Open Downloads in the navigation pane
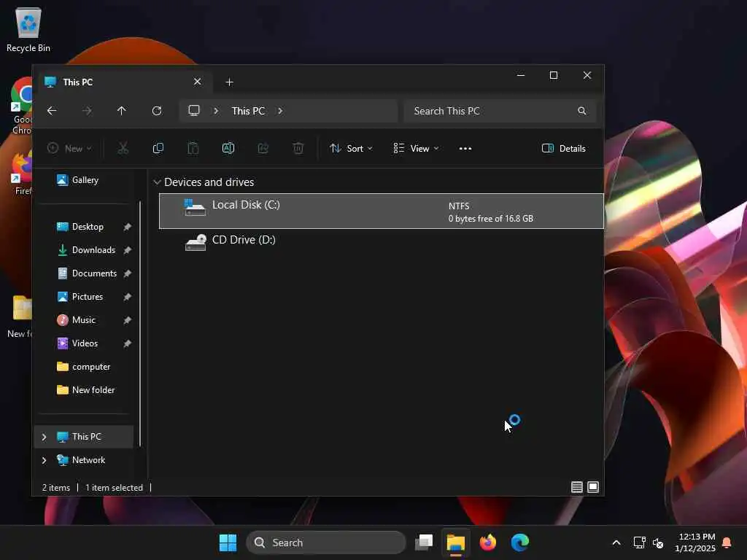This screenshot has height=560, width=747. (x=93, y=250)
